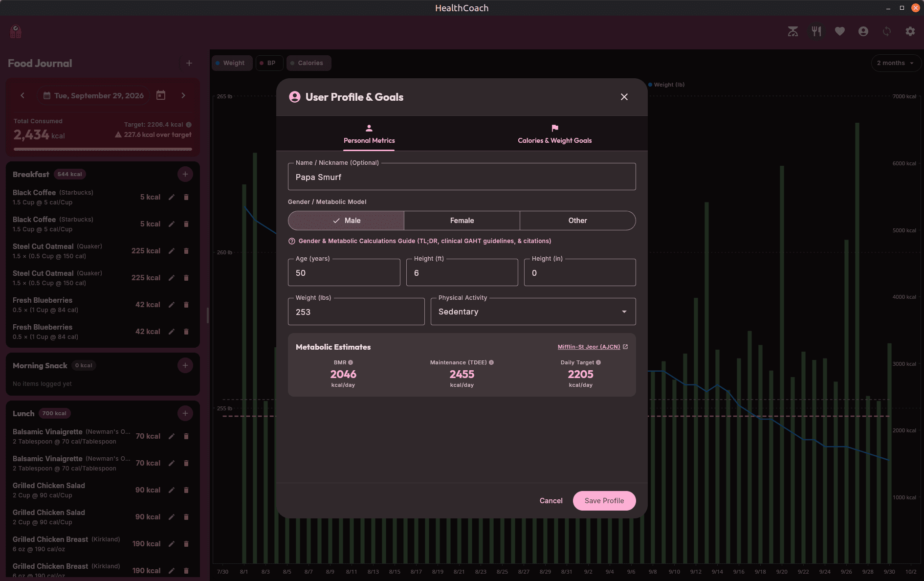The height and width of the screenshot is (581, 924).
Task: Click the Name / Nickname field
Action: point(462,177)
